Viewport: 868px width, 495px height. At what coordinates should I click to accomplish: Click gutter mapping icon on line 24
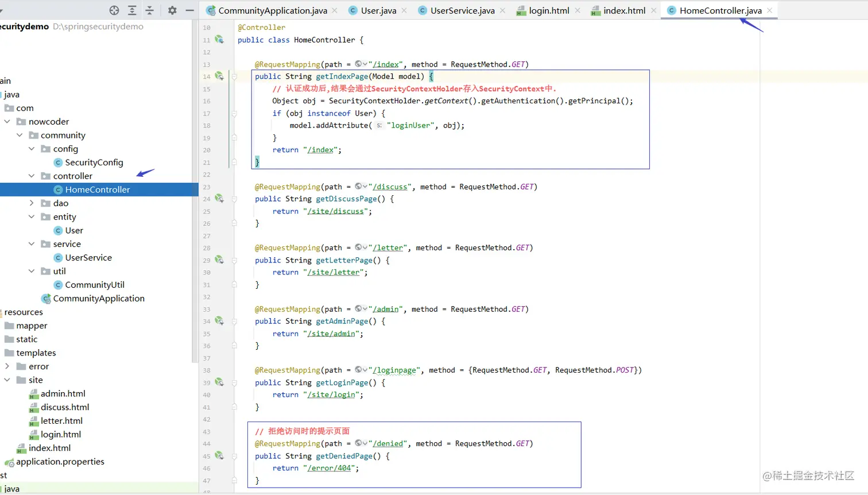[219, 199]
